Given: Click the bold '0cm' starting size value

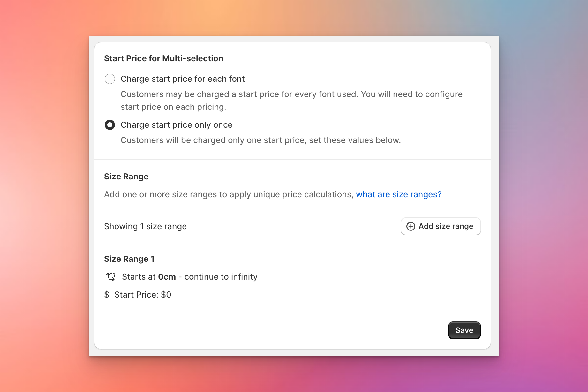Looking at the screenshot, I should [167, 277].
